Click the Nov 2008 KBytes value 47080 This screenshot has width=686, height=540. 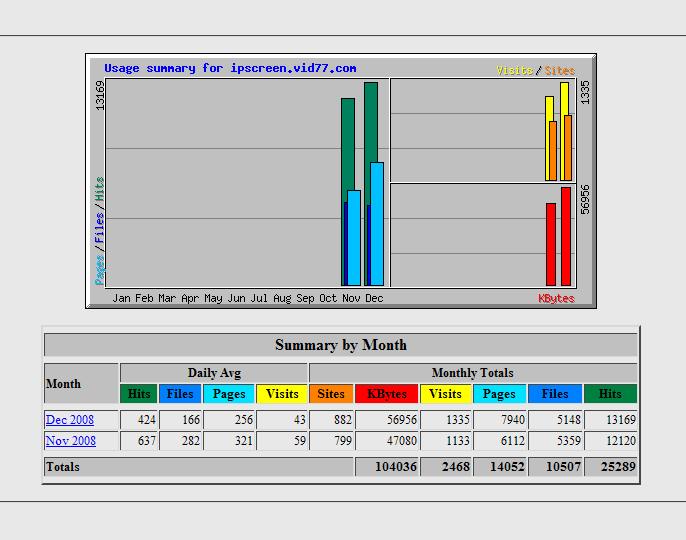(x=402, y=441)
